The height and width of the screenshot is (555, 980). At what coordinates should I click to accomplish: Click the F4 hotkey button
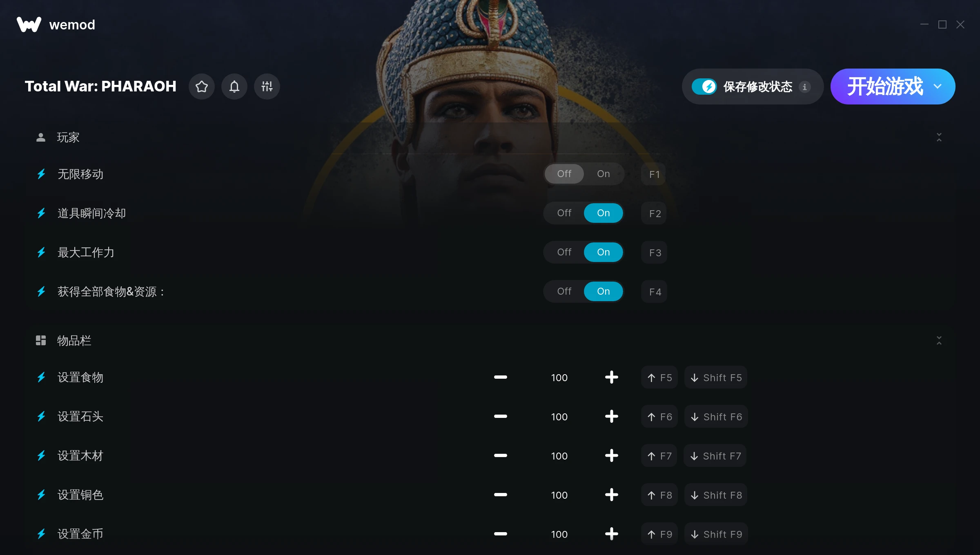[x=655, y=291]
